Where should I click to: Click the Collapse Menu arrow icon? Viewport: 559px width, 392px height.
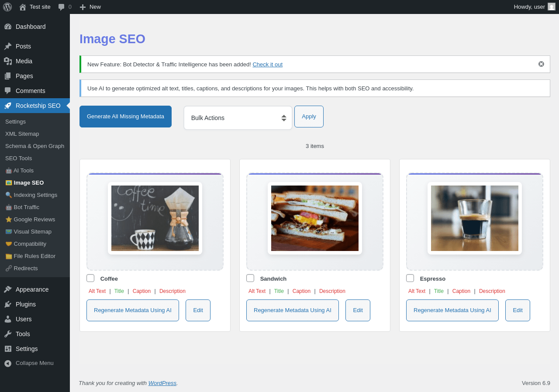tap(8, 363)
